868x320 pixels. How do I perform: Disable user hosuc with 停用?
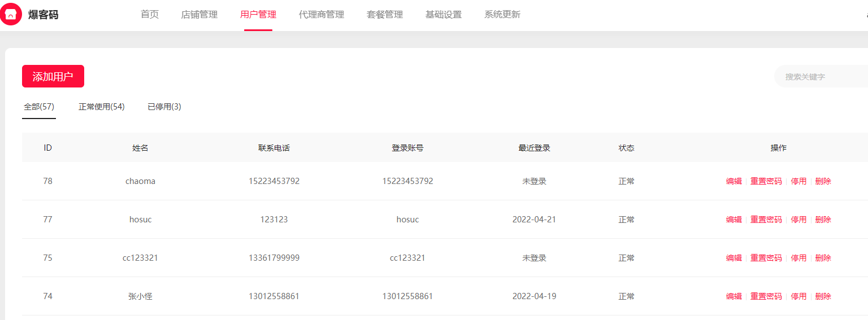(x=798, y=220)
